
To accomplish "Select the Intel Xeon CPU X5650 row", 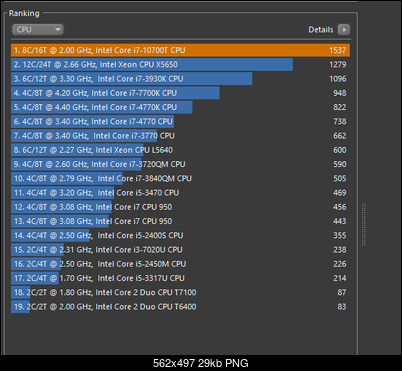I will [180, 65].
